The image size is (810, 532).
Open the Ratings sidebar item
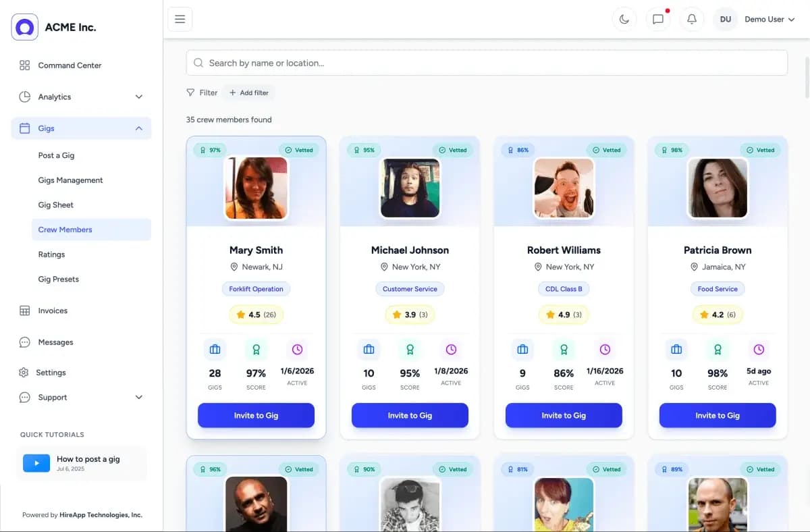(x=51, y=255)
